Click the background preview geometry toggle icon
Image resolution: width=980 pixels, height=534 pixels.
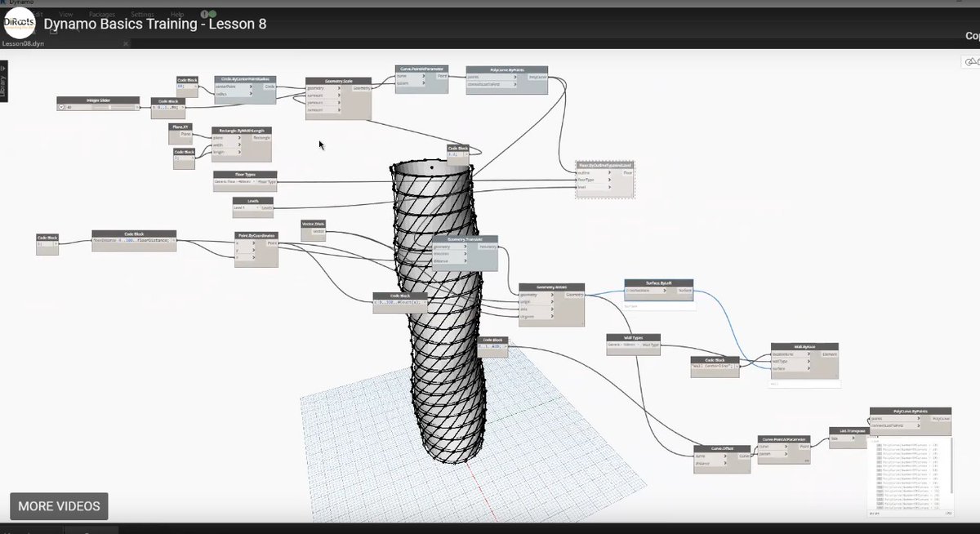(x=971, y=62)
